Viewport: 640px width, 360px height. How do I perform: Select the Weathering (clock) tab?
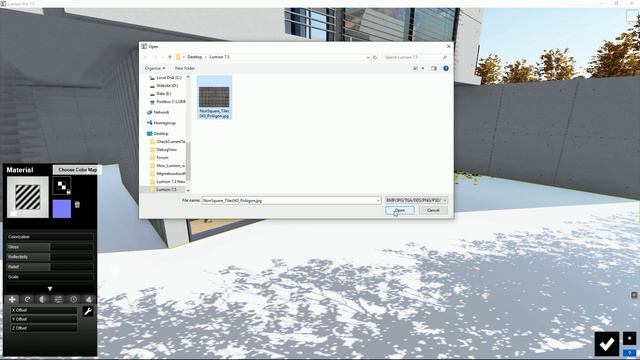[73, 299]
